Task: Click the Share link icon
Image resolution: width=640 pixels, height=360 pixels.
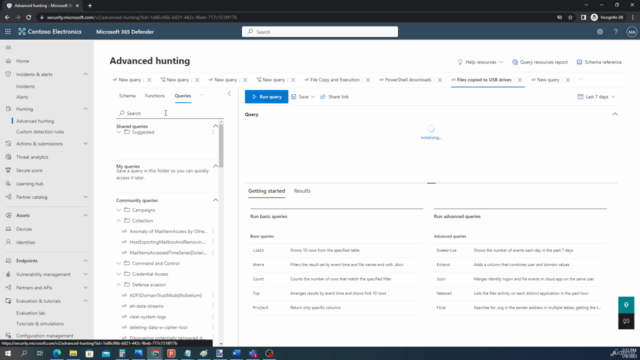Action: coord(323,97)
